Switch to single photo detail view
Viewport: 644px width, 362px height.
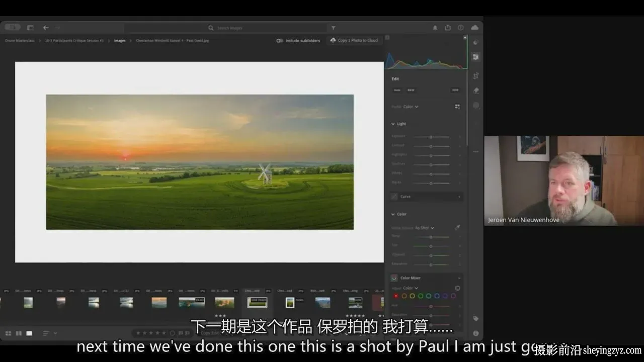pos(29,333)
